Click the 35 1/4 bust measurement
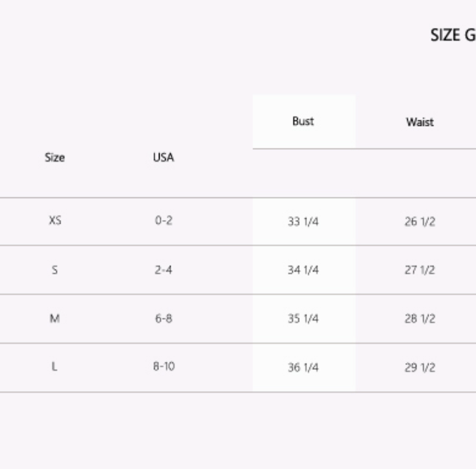Screen dimensions: 476x469 coord(303,318)
